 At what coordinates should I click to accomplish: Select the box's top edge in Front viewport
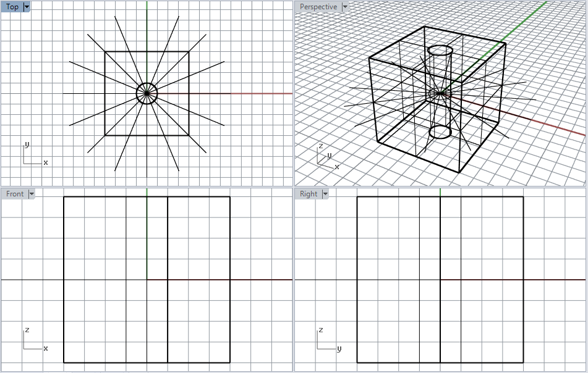pos(93,197)
